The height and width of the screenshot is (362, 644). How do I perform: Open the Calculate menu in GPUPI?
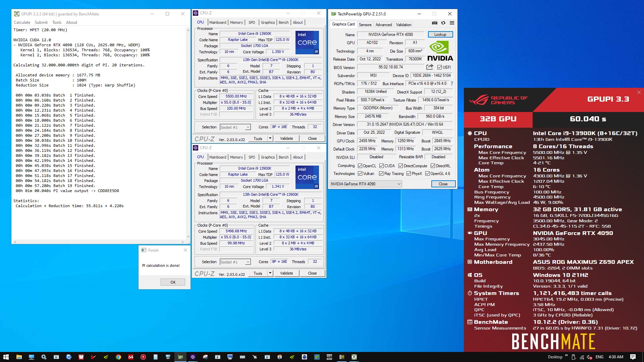pyautogui.click(x=22, y=22)
